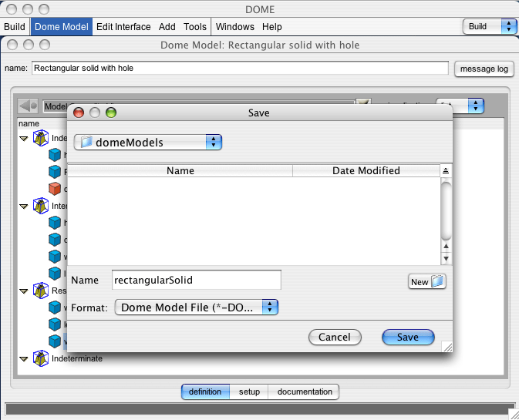Click the model name field

(x=240, y=68)
